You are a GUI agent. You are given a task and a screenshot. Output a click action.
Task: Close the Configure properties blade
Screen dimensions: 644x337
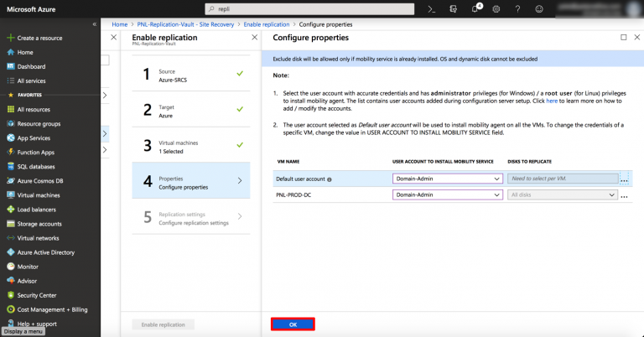click(637, 38)
